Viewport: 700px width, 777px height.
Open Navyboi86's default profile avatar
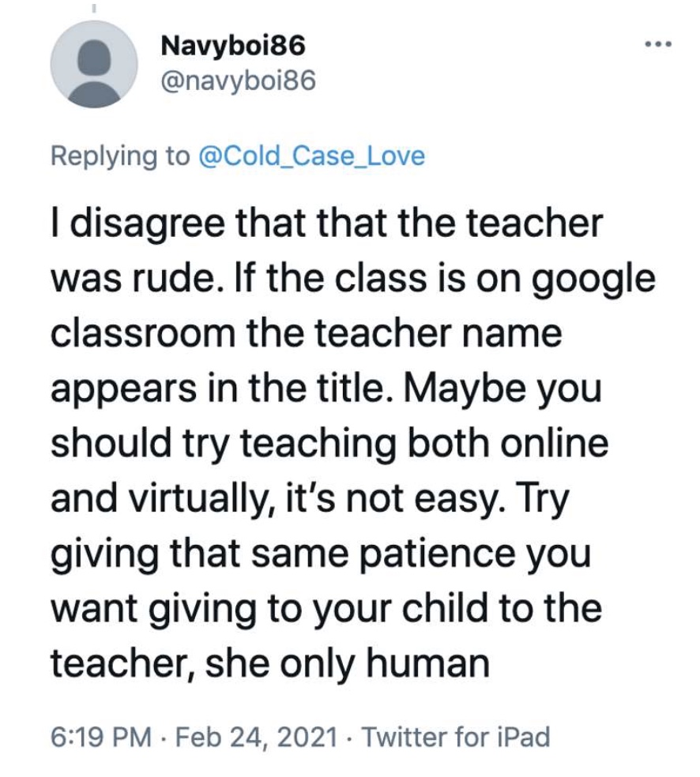pos(94,65)
